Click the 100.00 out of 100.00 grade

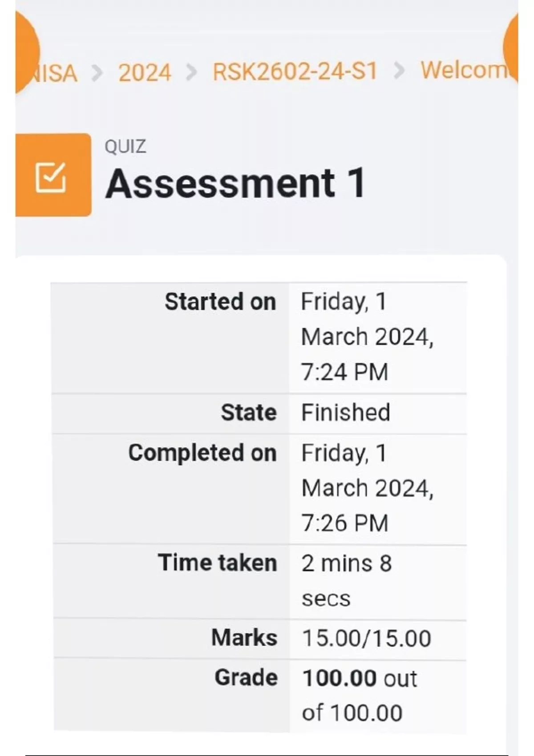359,696
